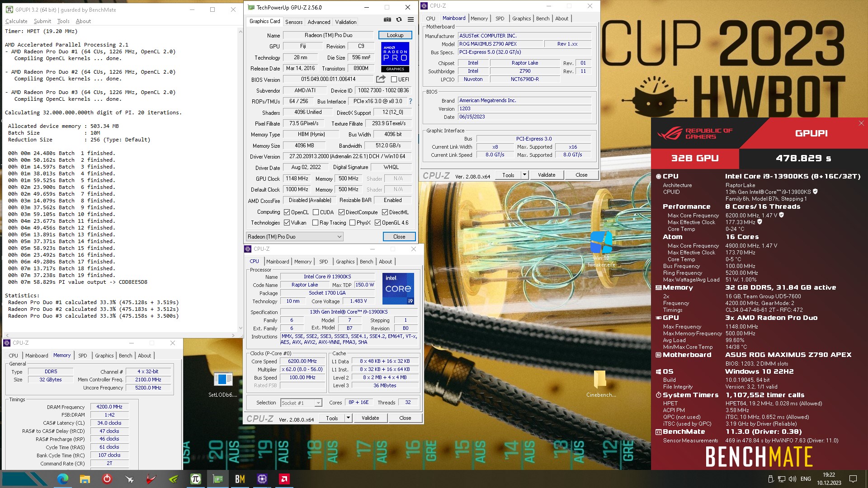
Task: Click the GPU-Z Name field Radeon Pro Duo
Action: click(x=329, y=35)
